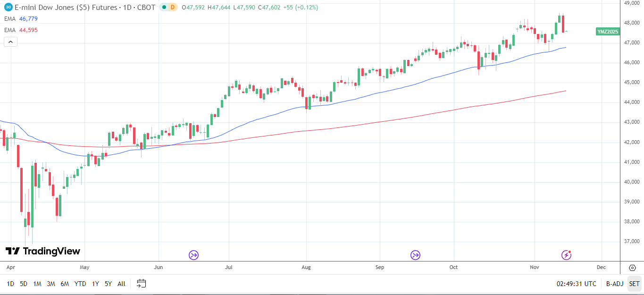Toggle SET settlement-as-close mode

tap(634, 284)
